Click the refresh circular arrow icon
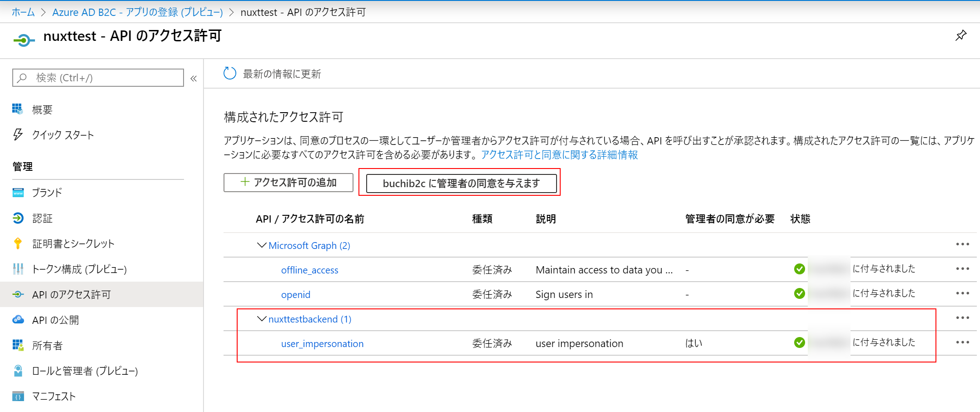The height and width of the screenshot is (412, 980). [230, 73]
